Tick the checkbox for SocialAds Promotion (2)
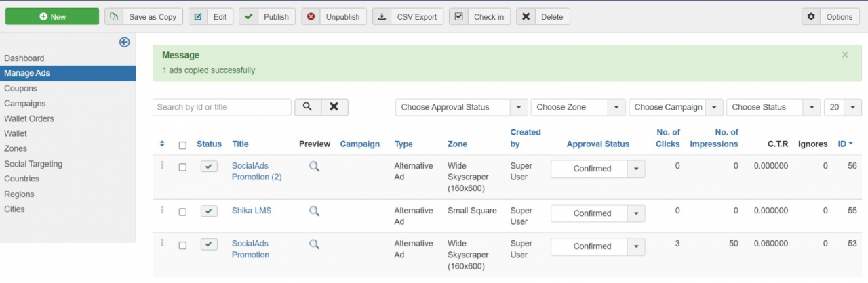 tap(182, 167)
